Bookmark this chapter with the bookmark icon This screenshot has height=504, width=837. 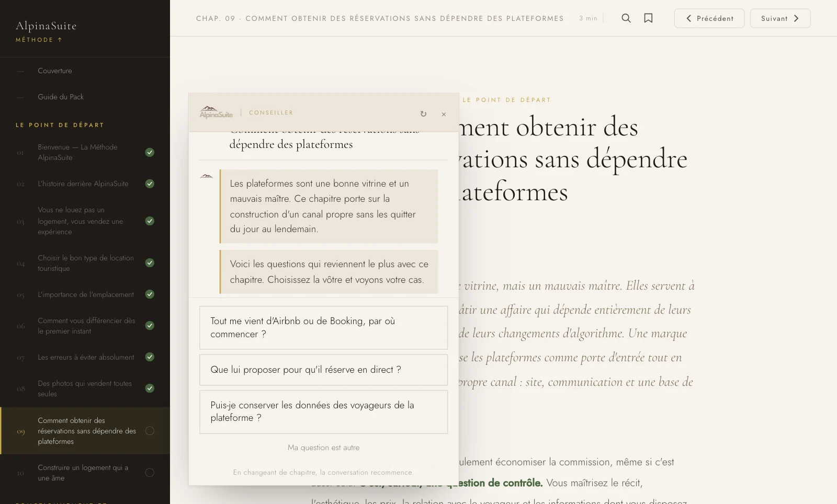tap(648, 18)
